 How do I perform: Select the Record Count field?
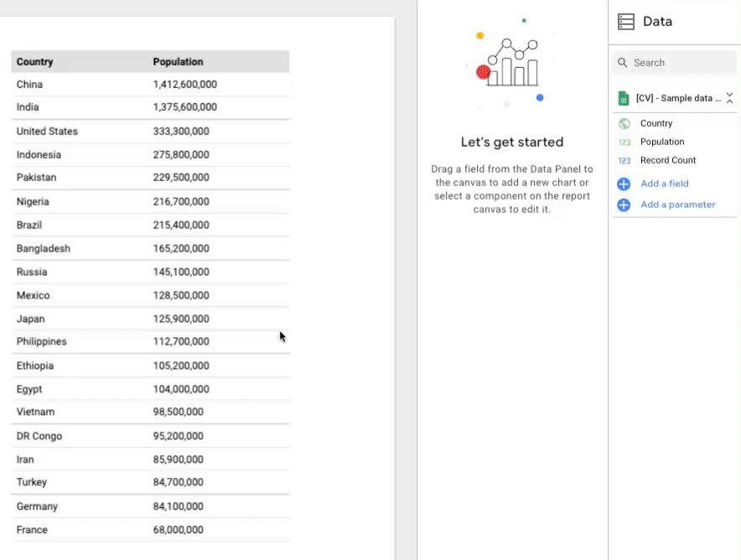click(x=668, y=160)
